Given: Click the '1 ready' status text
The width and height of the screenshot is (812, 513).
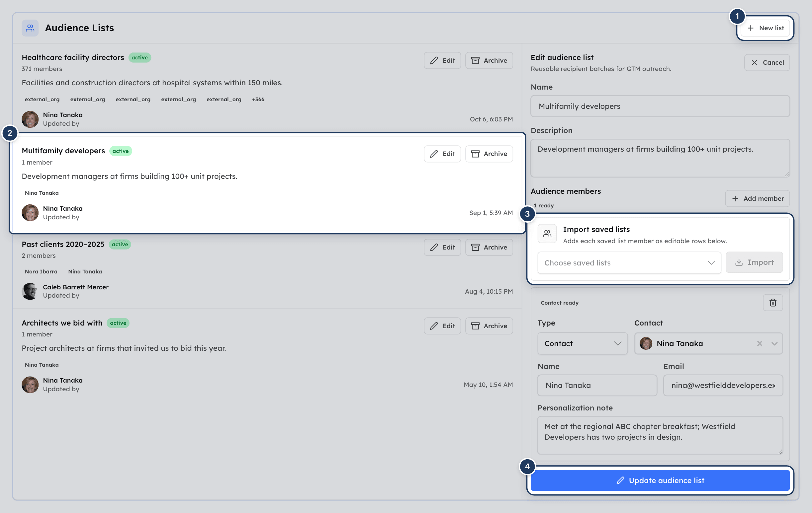Looking at the screenshot, I should tap(543, 205).
